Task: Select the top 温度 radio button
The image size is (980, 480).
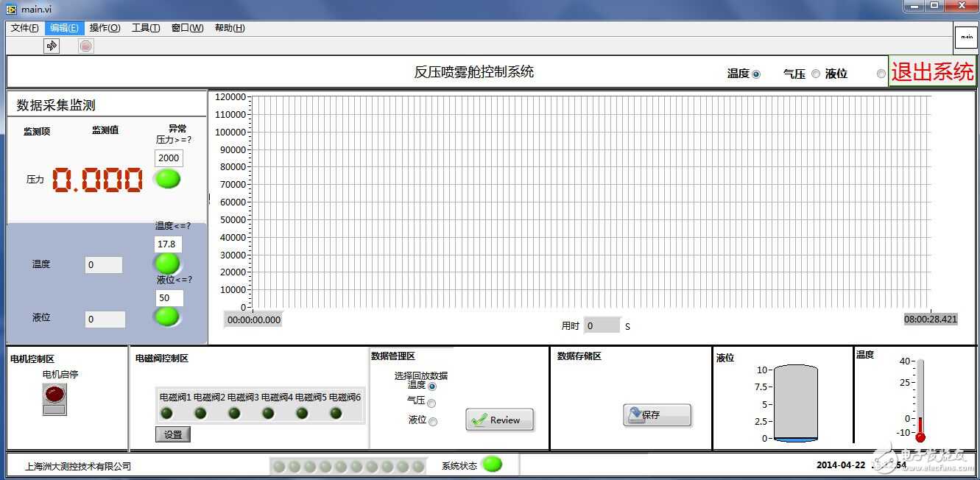Action: [756, 74]
